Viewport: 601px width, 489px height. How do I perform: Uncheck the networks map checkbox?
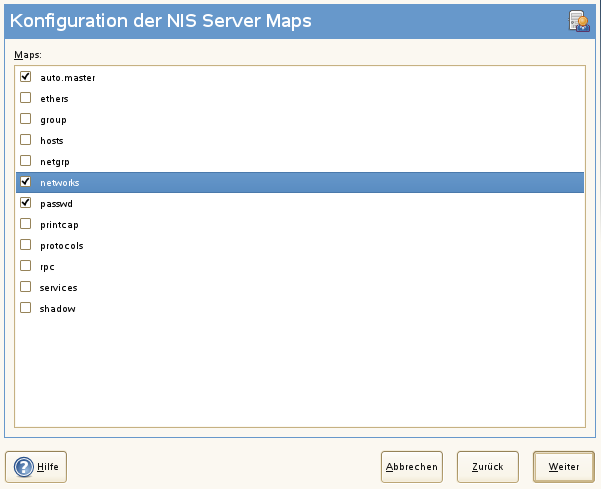(x=26, y=182)
